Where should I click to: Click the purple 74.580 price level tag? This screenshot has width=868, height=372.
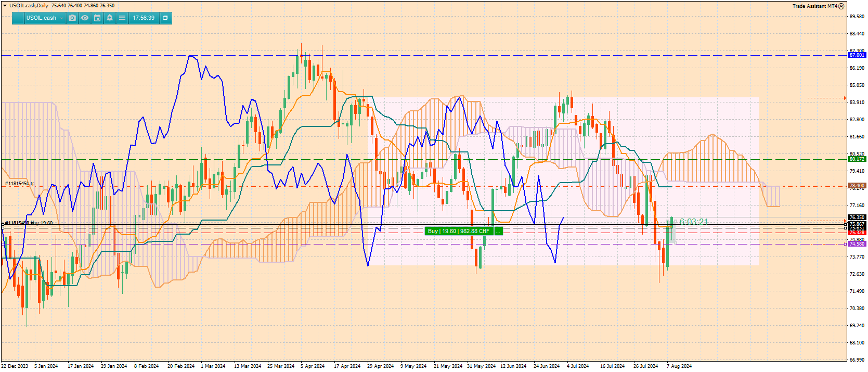[x=857, y=244]
